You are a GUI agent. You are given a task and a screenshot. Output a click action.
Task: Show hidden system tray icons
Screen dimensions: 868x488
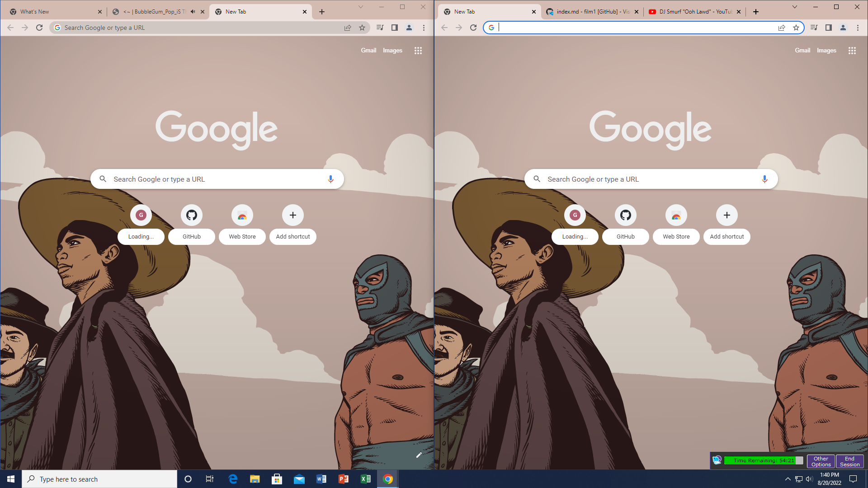tap(788, 479)
